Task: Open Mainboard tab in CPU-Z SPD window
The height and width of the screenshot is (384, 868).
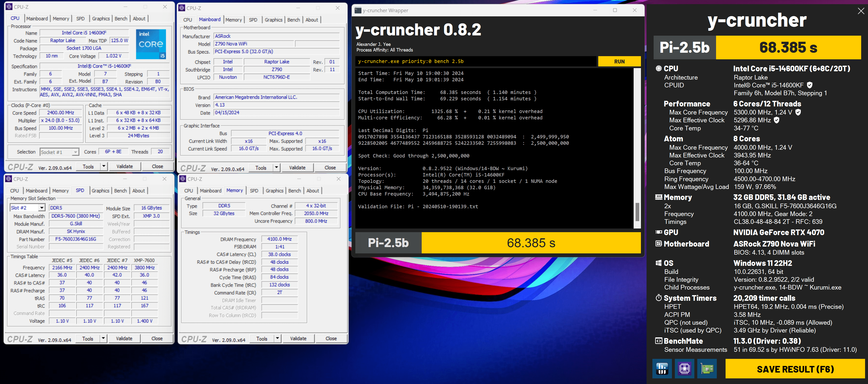Action: coord(36,191)
